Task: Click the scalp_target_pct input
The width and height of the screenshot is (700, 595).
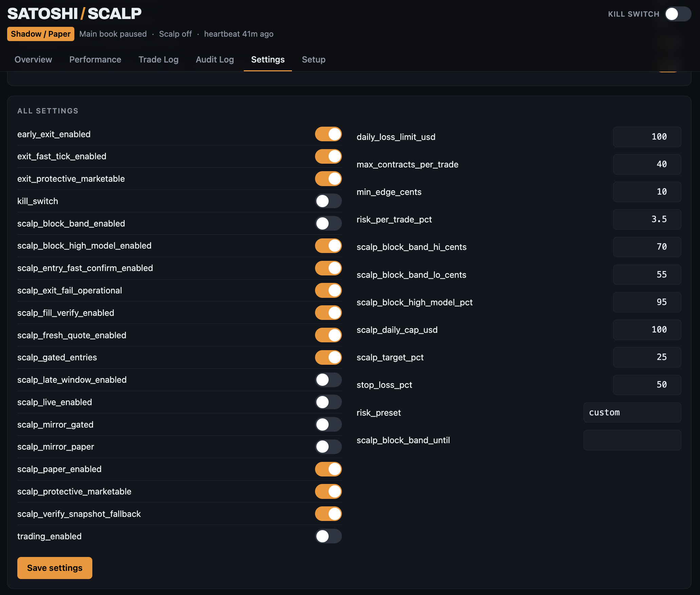Action: click(647, 357)
